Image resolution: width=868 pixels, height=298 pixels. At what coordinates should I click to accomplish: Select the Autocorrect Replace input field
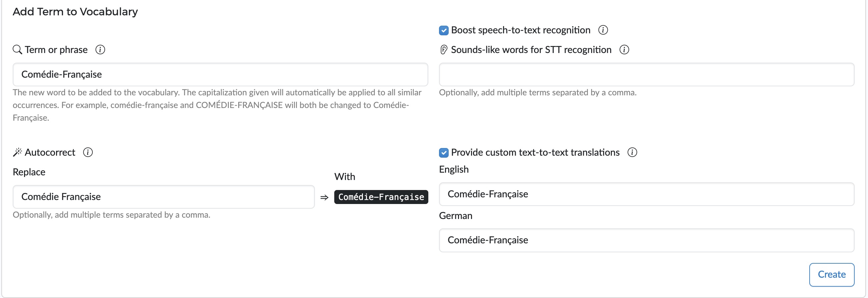pos(164,197)
